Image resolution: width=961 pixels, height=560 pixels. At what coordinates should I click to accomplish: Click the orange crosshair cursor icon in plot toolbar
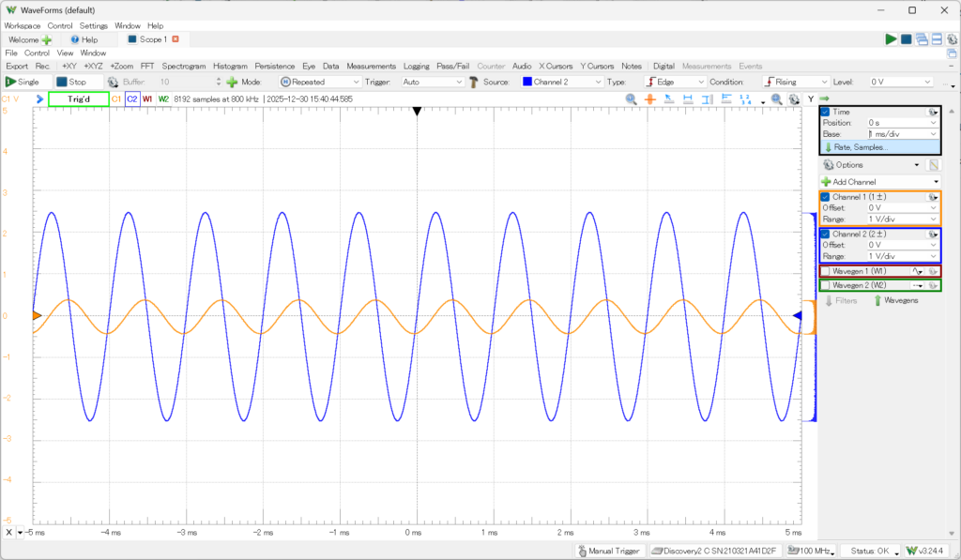pos(649,98)
